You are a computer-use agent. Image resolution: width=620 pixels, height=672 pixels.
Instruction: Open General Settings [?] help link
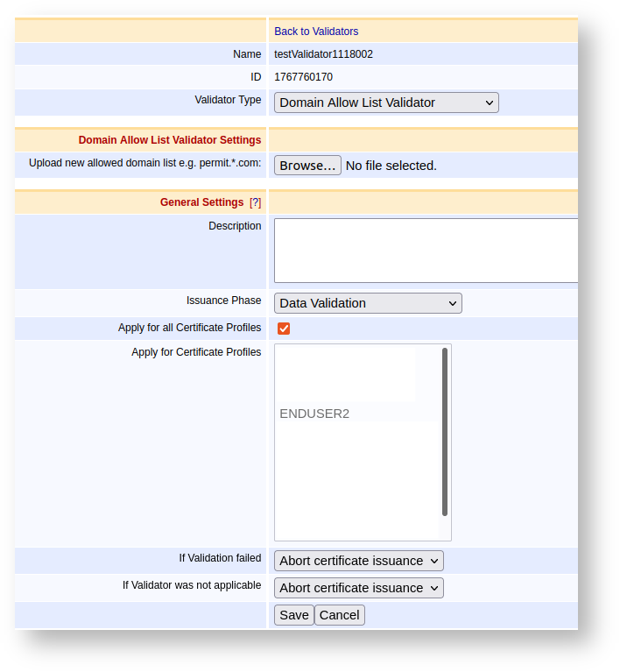255,202
